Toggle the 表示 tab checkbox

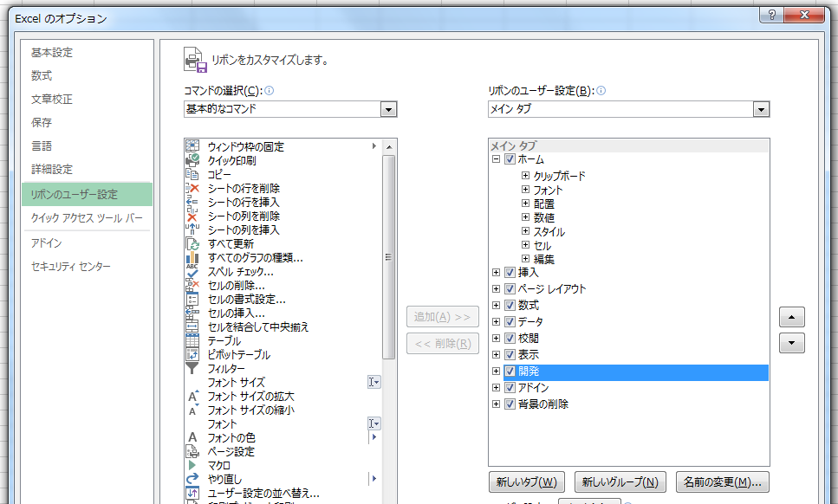click(510, 354)
